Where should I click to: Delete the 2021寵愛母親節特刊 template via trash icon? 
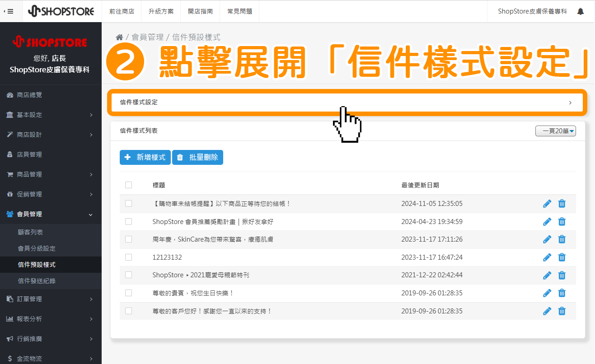[562, 275]
